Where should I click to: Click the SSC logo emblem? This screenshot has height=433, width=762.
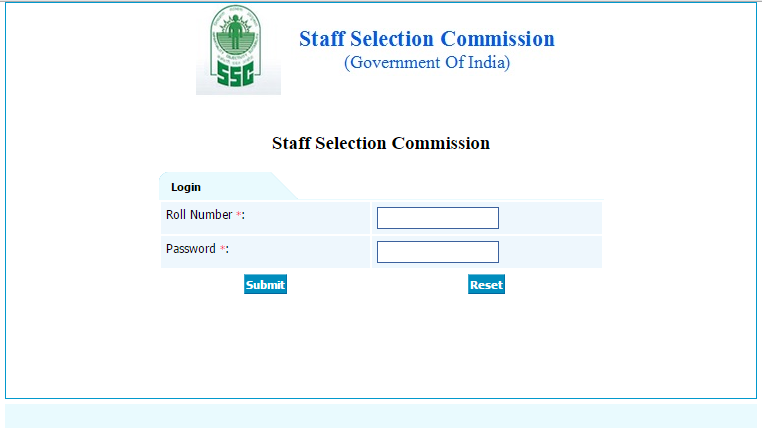pyautogui.click(x=238, y=49)
